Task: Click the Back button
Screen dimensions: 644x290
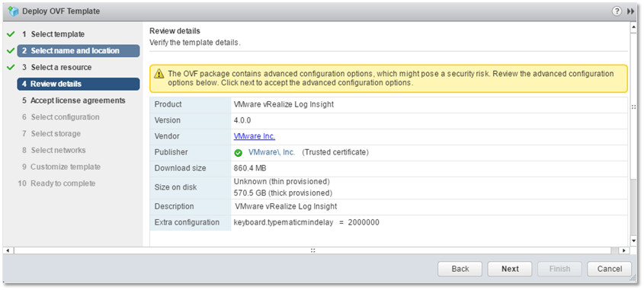Action: (x=460, y=269)
